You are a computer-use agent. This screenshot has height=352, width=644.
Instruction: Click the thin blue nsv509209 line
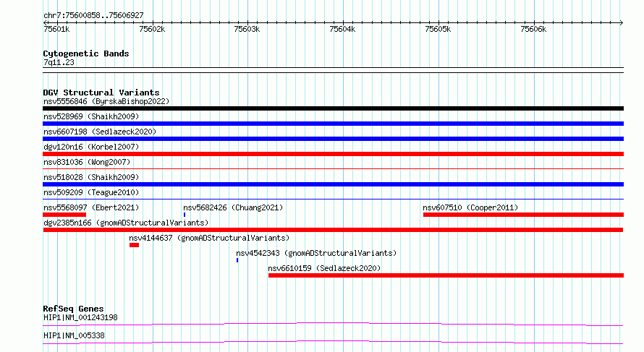coord(333,199)
